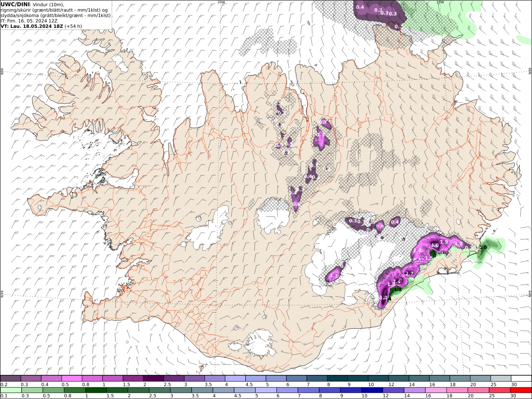This screenshot has width=532, height=399.
Task: Pick the deep blue 10 swatch in lower legend
Action: 372,390
